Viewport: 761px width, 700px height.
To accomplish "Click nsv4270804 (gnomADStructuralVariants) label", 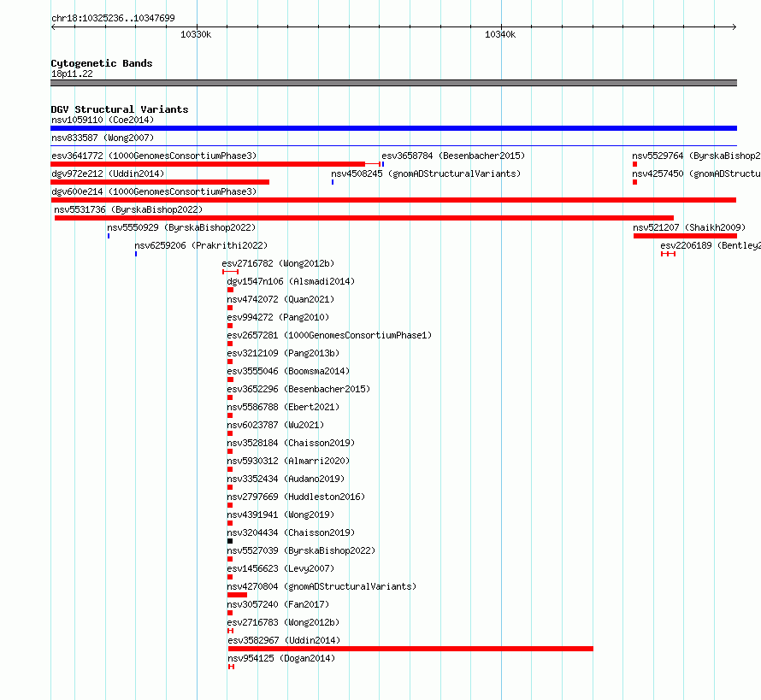I will tap(322, 586).
